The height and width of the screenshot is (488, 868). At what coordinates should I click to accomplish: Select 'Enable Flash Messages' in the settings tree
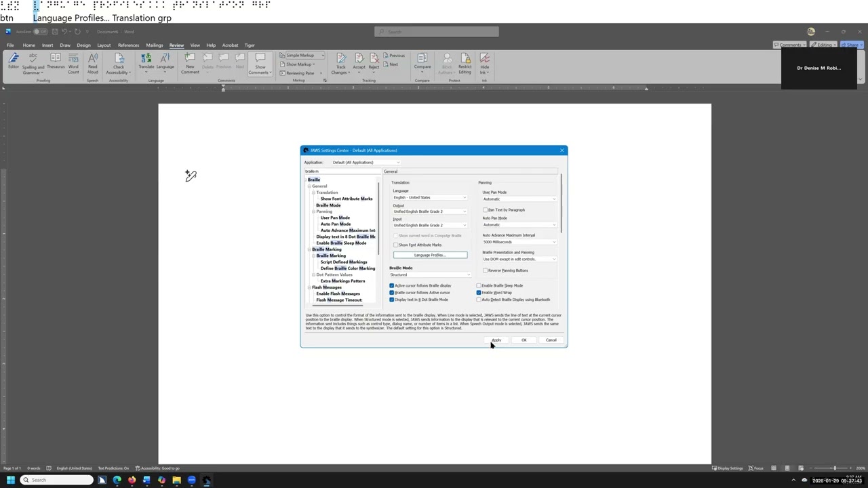pos(338,293)
